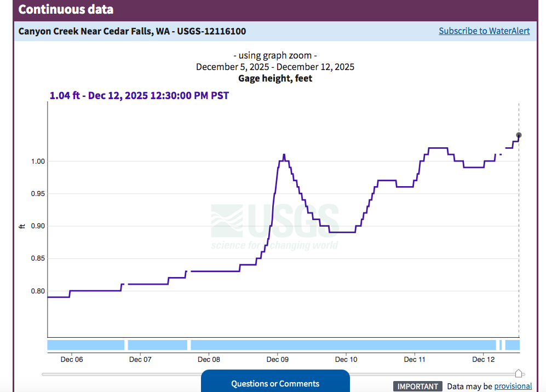Click the Gage height, feet graph title
The height and width of the screenshot is (392, 546).
click(x=275, y=78)
